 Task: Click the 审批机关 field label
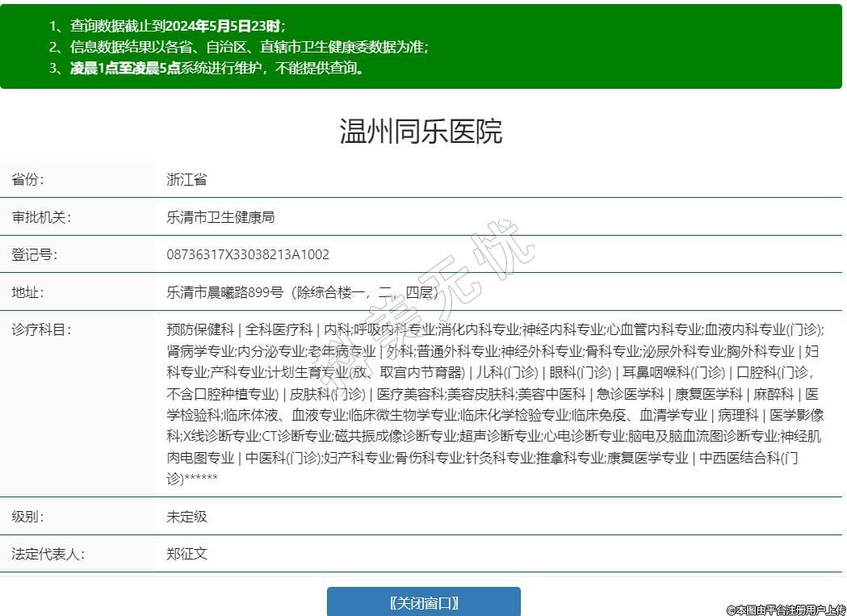pyautogui.click(x=41, y=217)
